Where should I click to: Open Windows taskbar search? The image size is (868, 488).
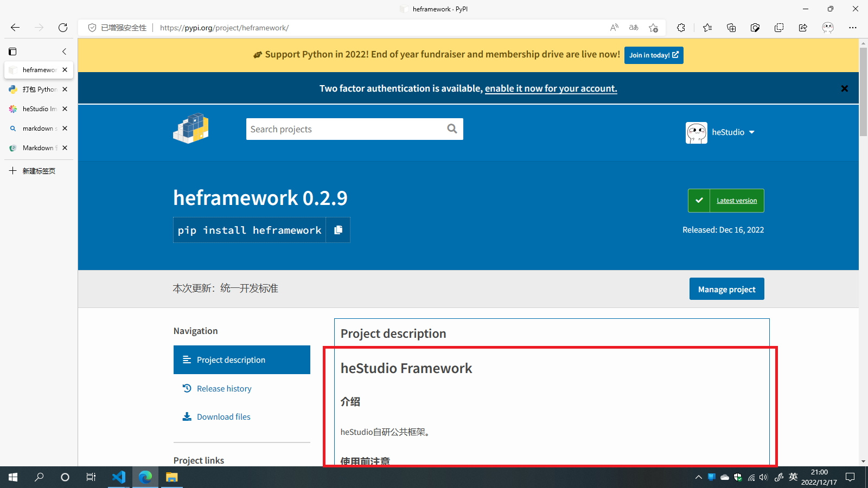pyautogui.click(x=39, y=477)
